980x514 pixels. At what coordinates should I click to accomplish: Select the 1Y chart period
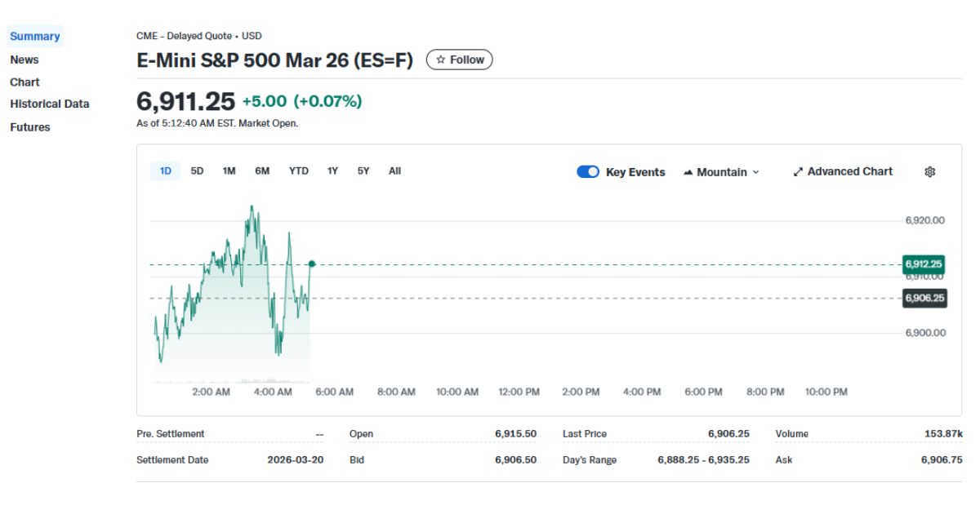click(x=332, y=171)
